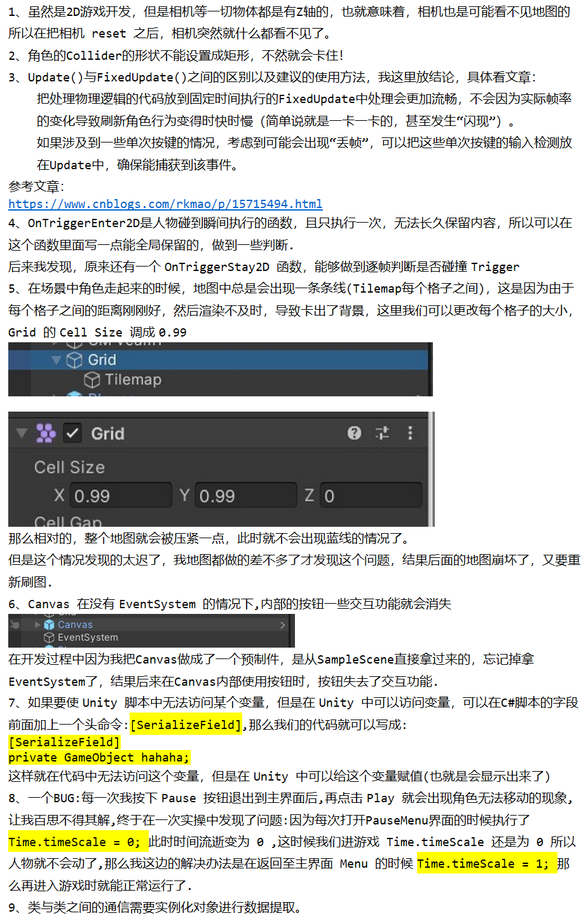
Task: Click the EventSystem cube icon
Action: click(x=49, y=637)
